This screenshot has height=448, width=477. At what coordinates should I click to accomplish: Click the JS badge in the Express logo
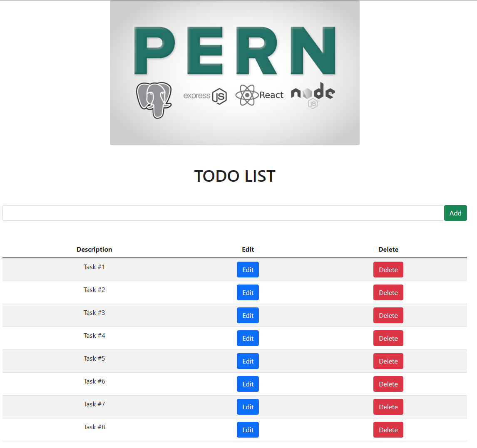click(220, 95)
